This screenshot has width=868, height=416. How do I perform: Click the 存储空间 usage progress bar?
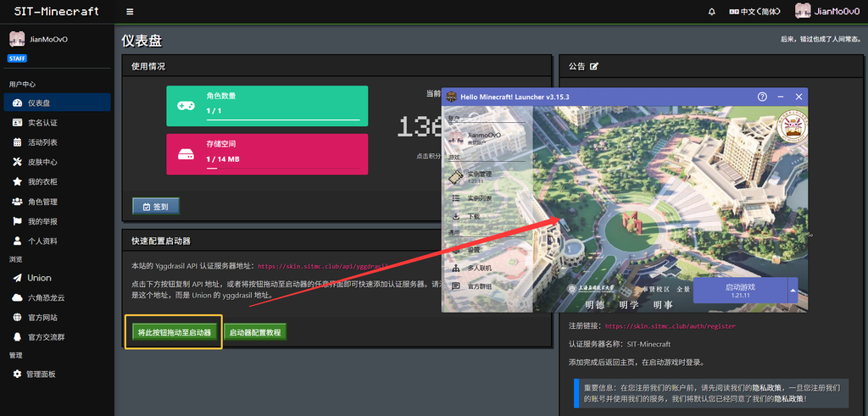coord(282,168)
